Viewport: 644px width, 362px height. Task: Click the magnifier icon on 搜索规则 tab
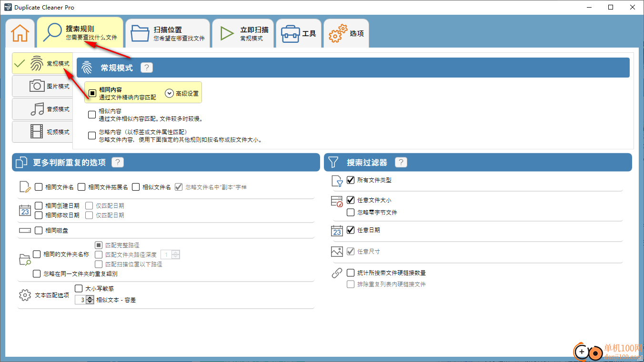point(52,32)
